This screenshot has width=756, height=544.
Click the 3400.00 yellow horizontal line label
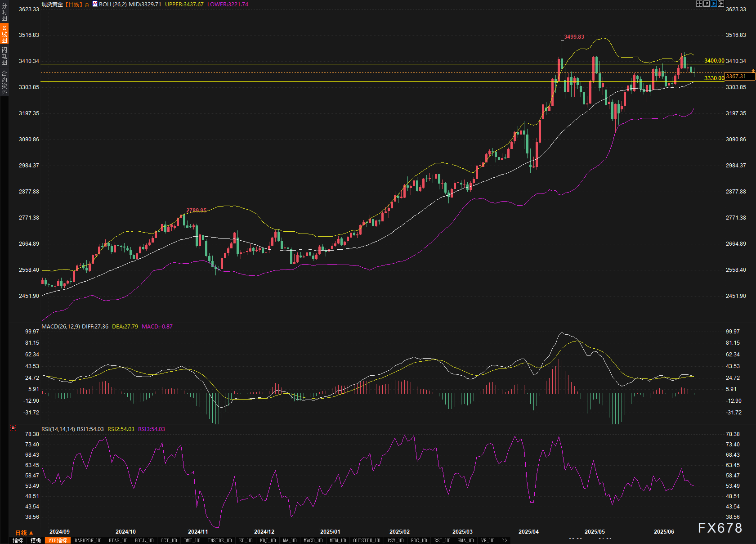coord(714,61)
